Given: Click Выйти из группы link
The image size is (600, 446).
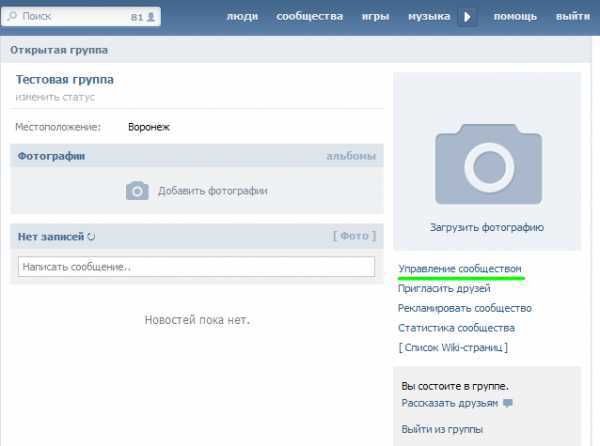Looking at the screenshot, I should [x=442, y=429].
